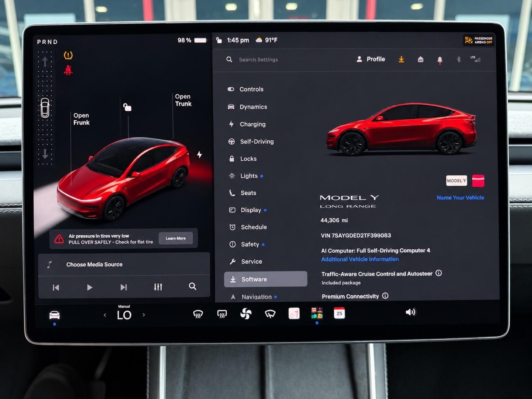Image resolution: width=532 pixels, height=399 pixels.
Task: Tap info icon beside Premium Connectivity
Action: [x=385, y=296]
